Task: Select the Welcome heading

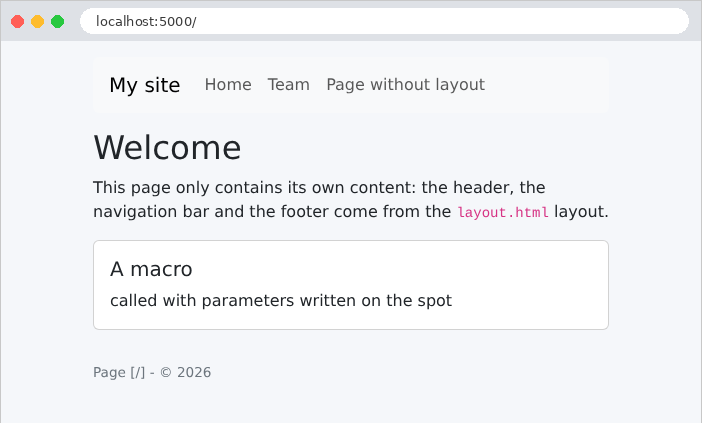Action: click(x=167, y=147)
